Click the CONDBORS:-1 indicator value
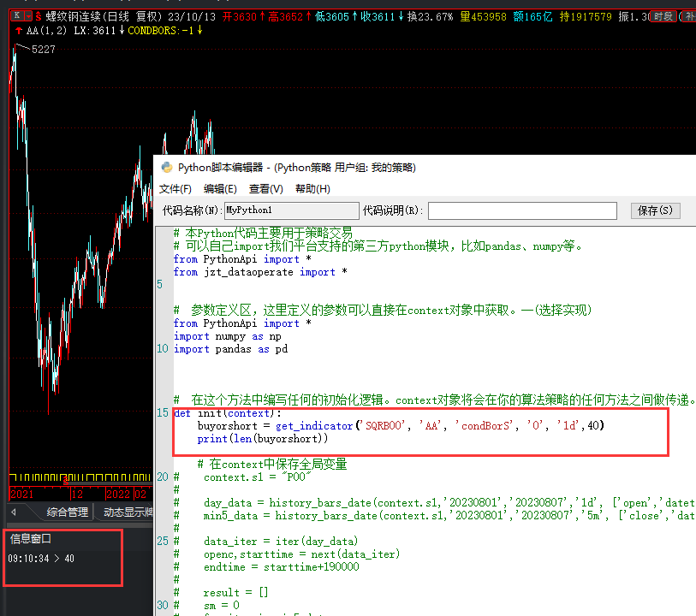This screenshot has width=696, height=616. [x=164, y=31]
